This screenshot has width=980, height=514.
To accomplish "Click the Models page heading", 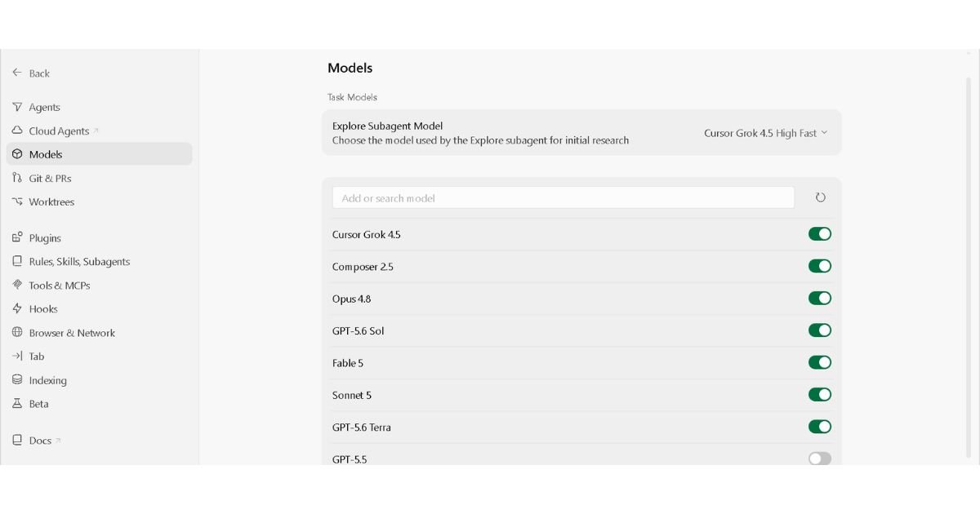I will [350, 68].
